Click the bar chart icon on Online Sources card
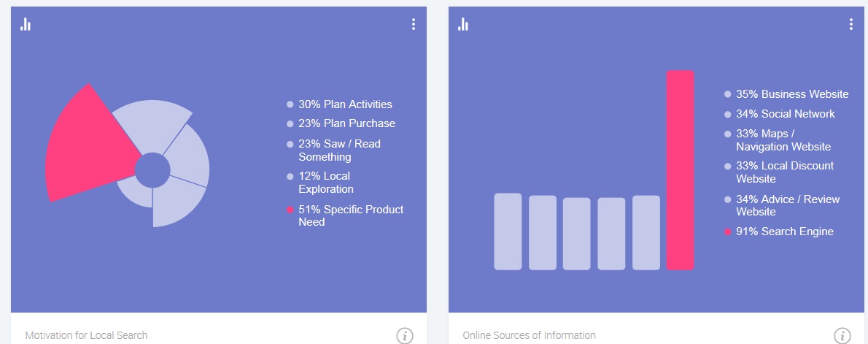 [463, 25]
